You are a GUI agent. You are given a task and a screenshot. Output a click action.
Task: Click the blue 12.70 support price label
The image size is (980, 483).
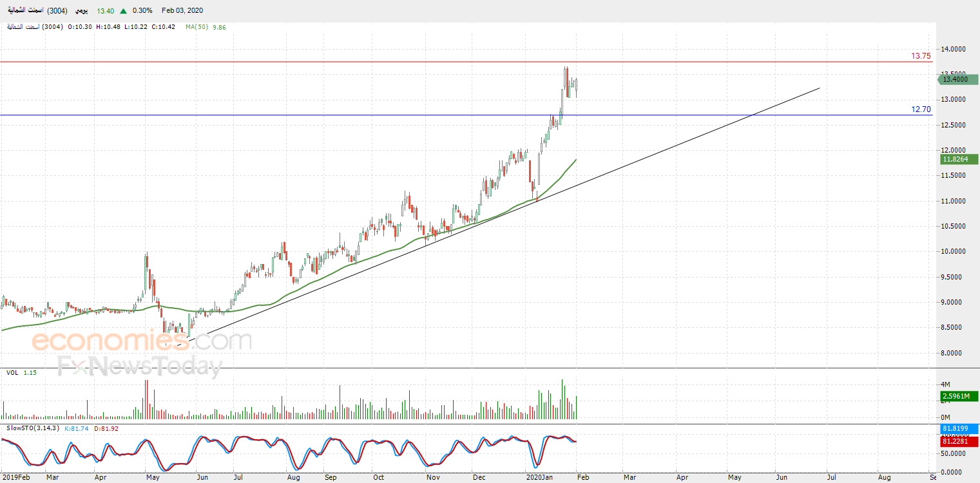(x=921, y=109)
